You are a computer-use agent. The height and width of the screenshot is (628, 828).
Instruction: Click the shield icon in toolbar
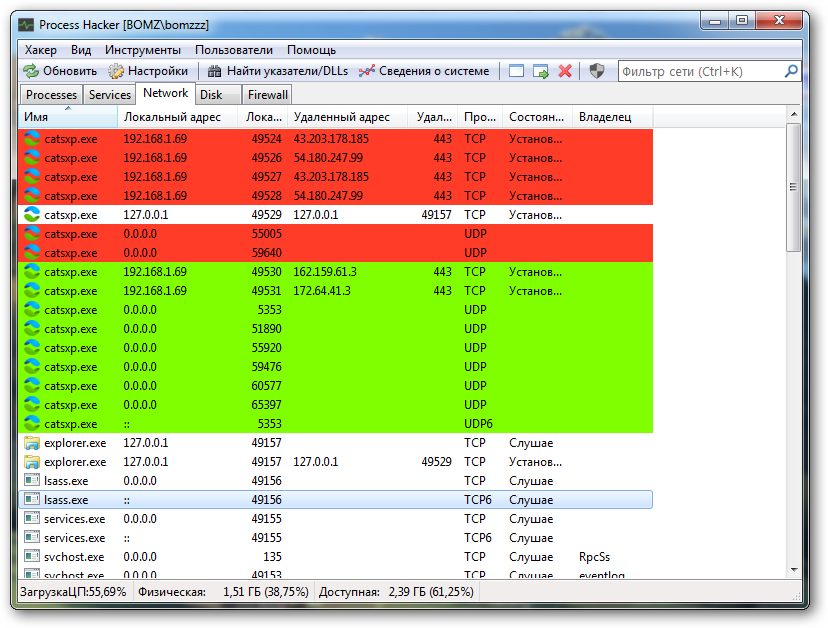point(597,71)
